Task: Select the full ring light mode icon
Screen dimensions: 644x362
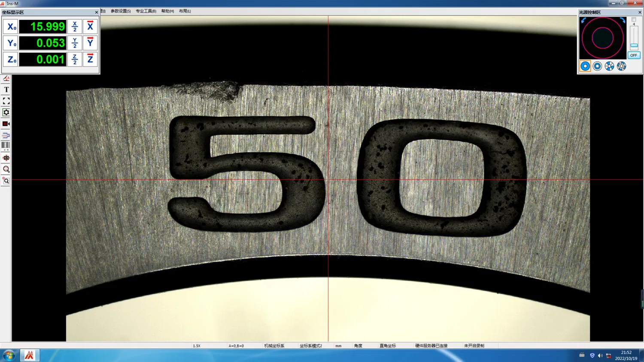Action: [x=585, y=66]
